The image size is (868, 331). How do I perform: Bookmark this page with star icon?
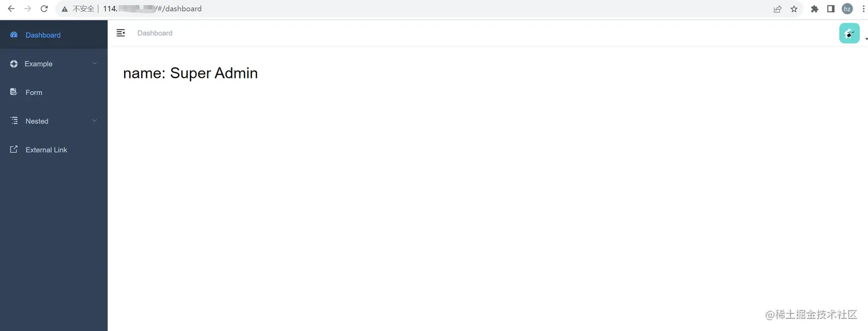click(x=794, y=9)
